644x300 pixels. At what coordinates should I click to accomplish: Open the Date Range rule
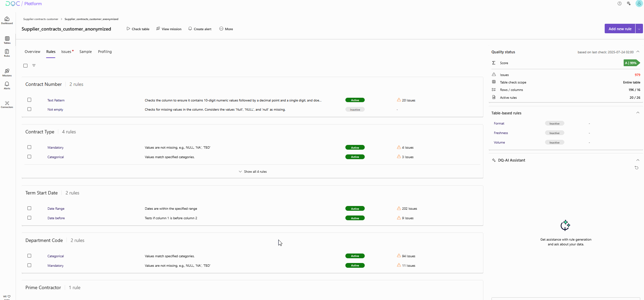pos(56,209)
